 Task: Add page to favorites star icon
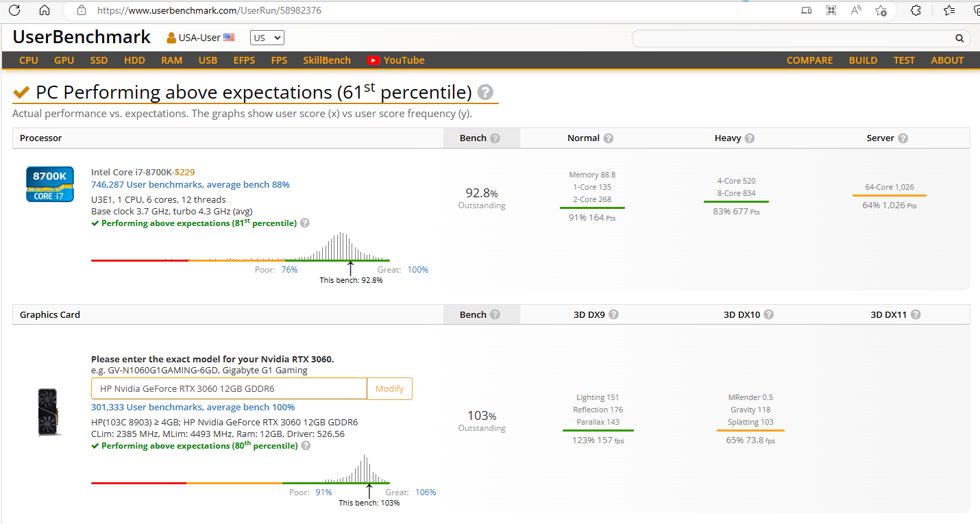click(881, 10)
